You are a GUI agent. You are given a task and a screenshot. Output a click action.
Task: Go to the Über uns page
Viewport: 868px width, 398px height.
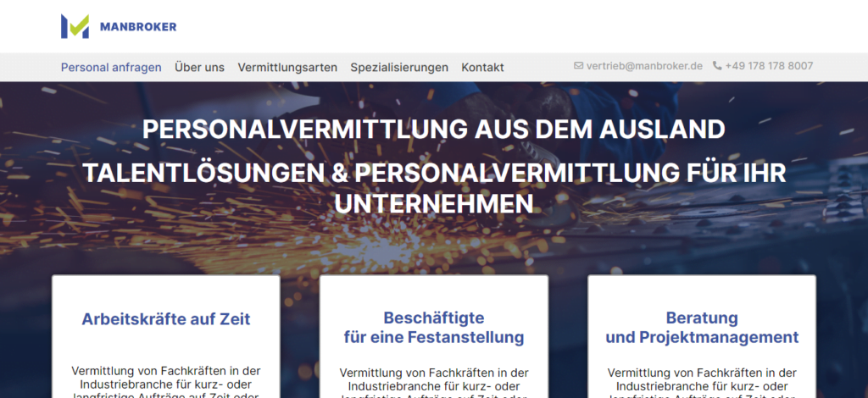click(200, 68)
